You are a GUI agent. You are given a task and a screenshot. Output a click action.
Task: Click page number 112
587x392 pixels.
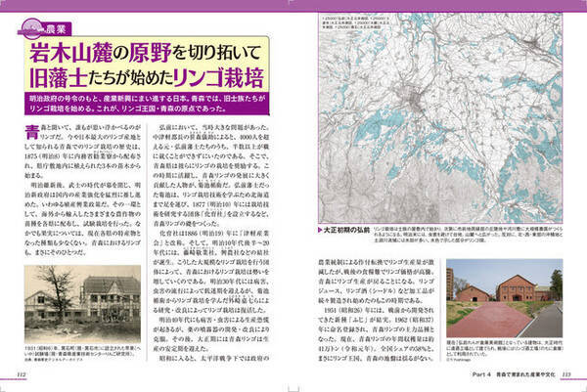(x=20, y=374)
